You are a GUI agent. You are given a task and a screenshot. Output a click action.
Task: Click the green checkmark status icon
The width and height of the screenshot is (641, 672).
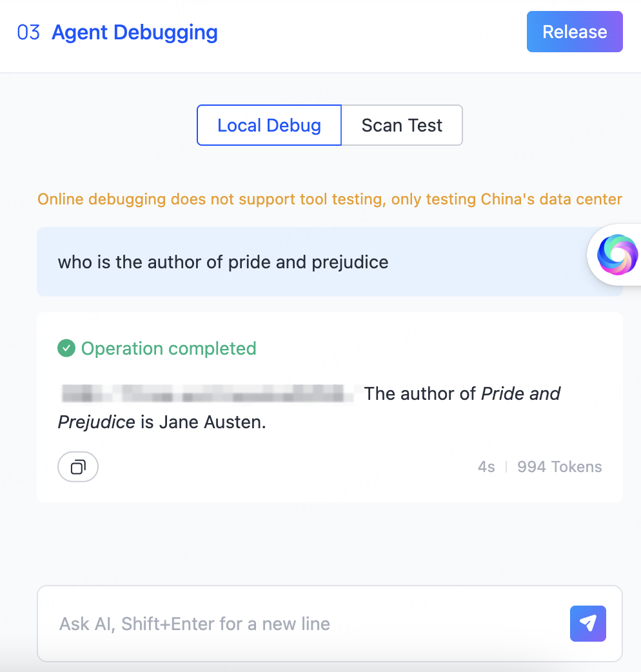[x=66, y=348]
